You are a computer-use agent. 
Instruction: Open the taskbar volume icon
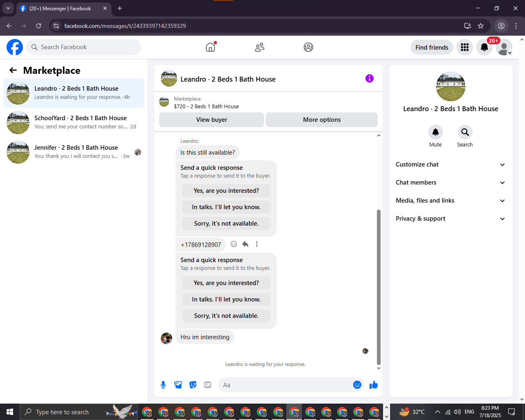tap(457, 412)
